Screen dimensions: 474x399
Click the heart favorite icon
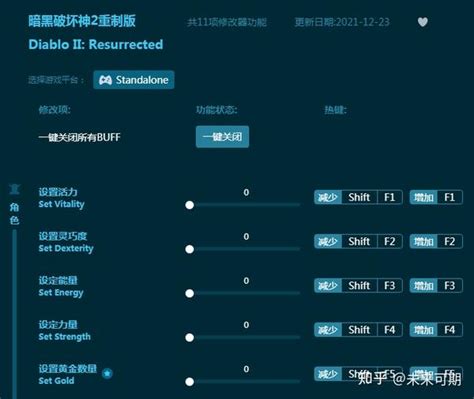pyautogui.click(x=423, y=22)
